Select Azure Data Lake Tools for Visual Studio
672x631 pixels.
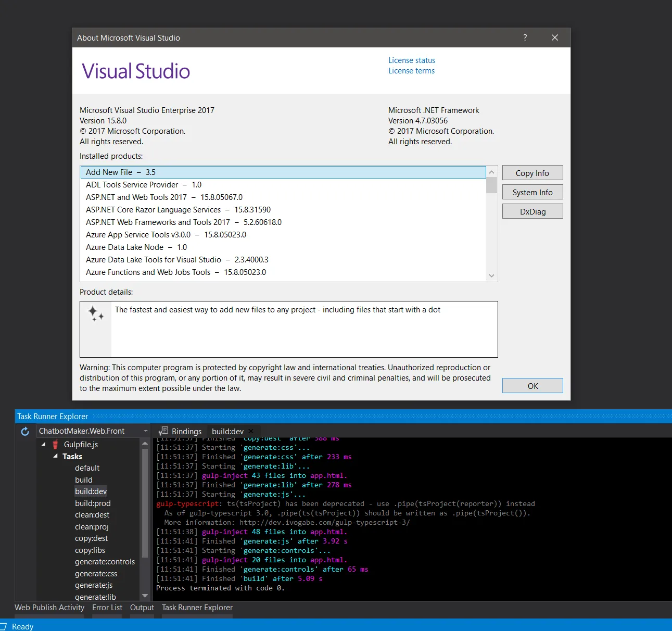283,260
